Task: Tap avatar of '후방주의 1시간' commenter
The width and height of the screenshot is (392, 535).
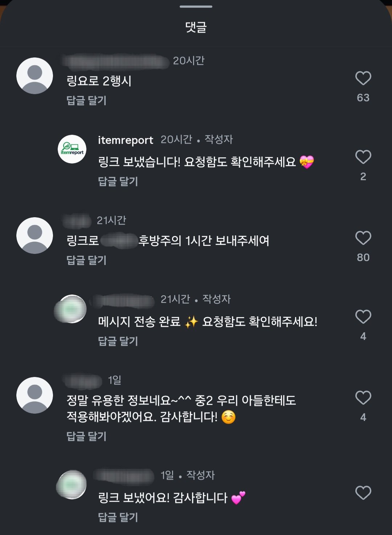Action: point(35,235)
